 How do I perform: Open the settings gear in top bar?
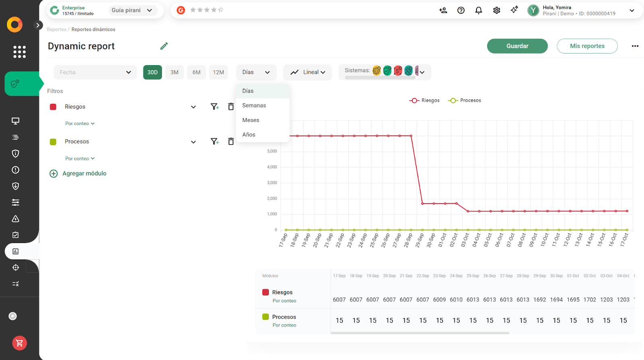tap(497, 10)
